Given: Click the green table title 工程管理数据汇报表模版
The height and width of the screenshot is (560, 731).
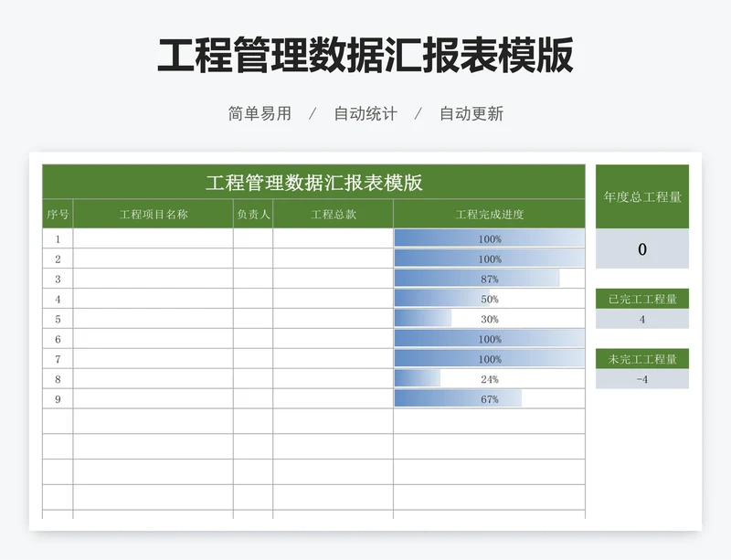Looking at the screenshot, I should [313, 182].
